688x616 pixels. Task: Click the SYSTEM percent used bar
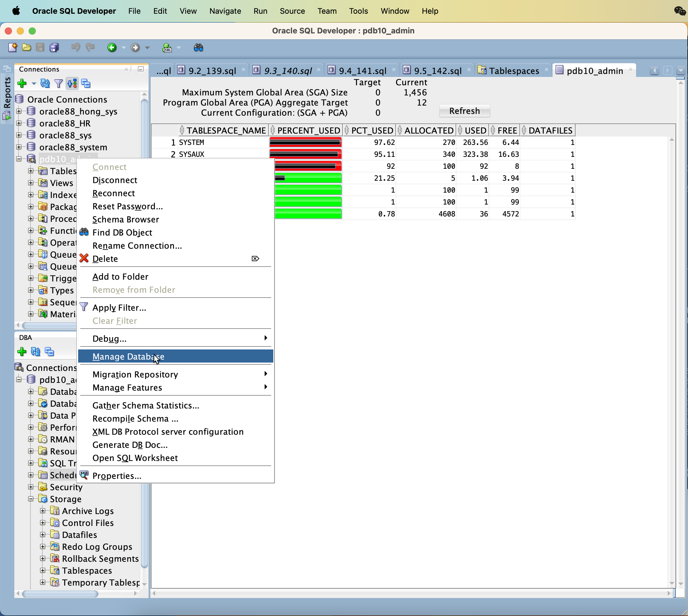click(305, 142)
